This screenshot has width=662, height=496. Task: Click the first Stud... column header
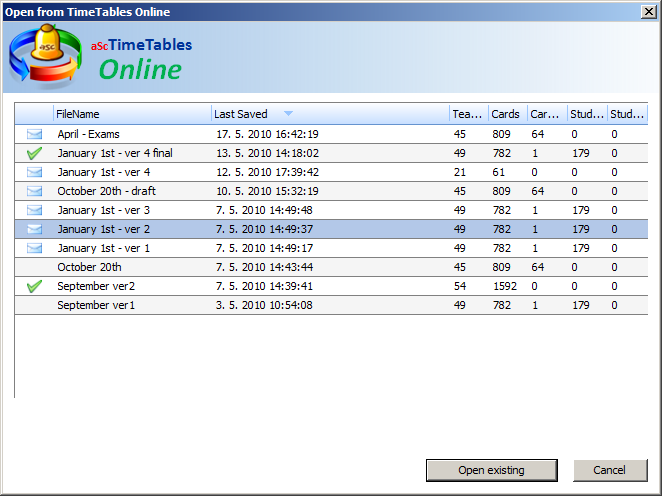pyautogui.click(x=586, y=114)
